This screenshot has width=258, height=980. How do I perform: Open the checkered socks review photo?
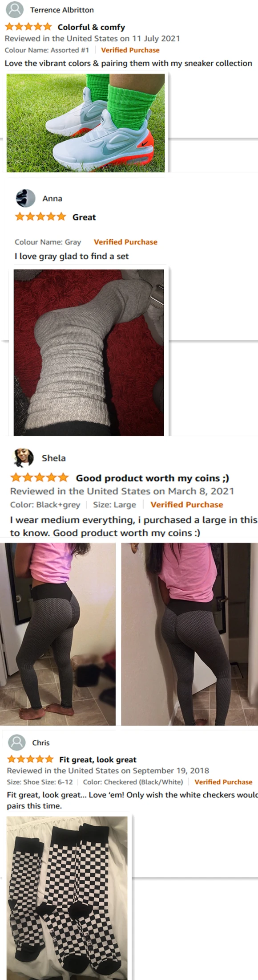67,898
